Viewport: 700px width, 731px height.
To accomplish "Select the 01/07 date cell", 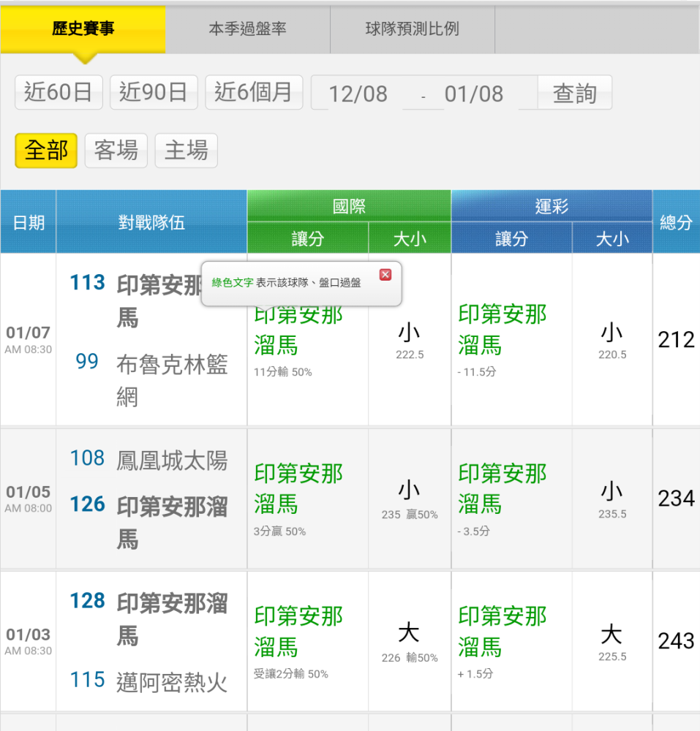I will (x=29, y=339).
